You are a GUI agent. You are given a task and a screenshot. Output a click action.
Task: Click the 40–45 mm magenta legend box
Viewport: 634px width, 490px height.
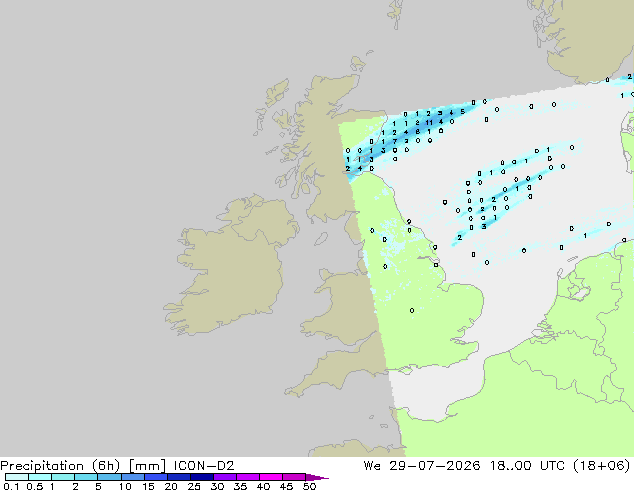coord(271,477)
